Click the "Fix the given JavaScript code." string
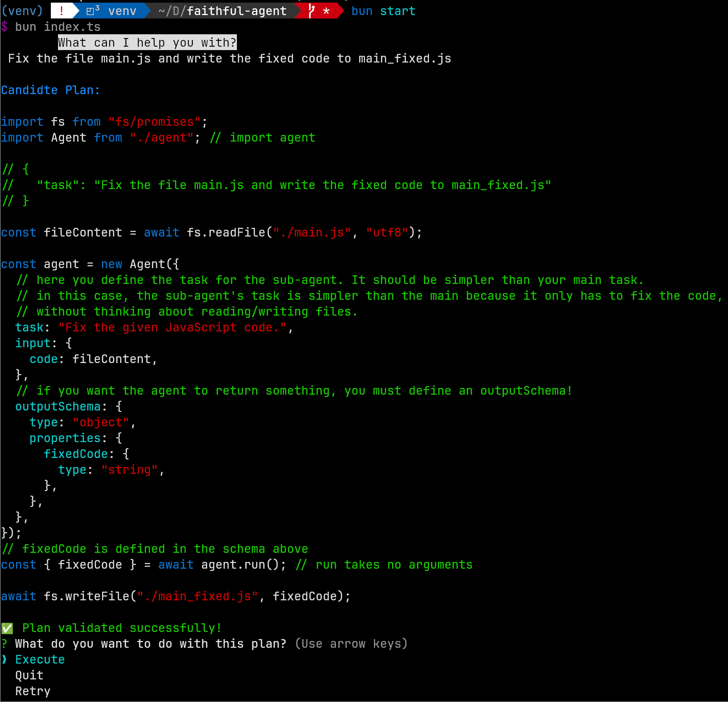Screen dimensions: 728x702 (172, 327)
